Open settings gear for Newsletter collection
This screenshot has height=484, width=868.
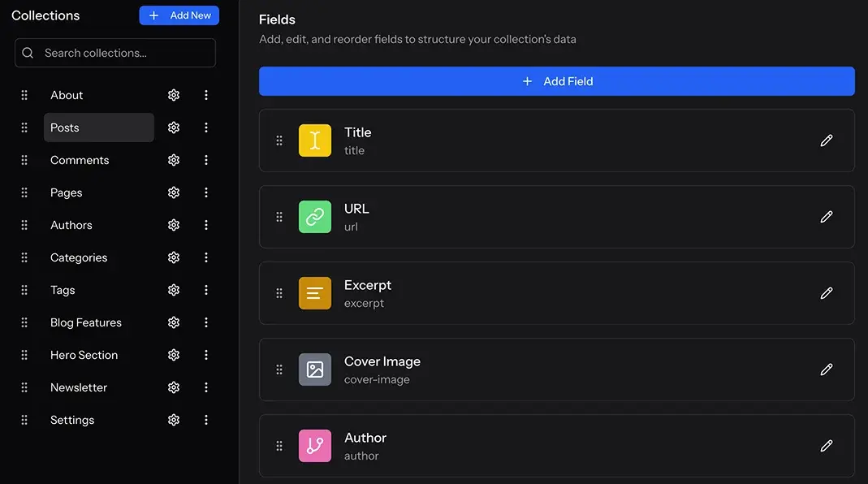[x=174, y=387]
